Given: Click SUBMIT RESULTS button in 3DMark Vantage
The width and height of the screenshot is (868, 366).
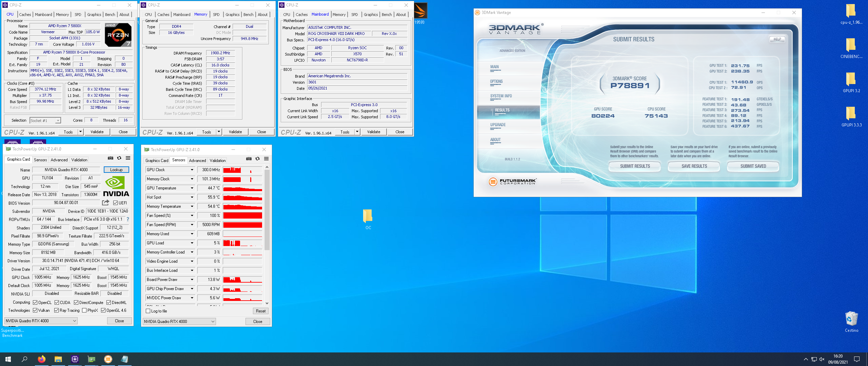Looking at the screenshot, I should click(x=635, y=166).
